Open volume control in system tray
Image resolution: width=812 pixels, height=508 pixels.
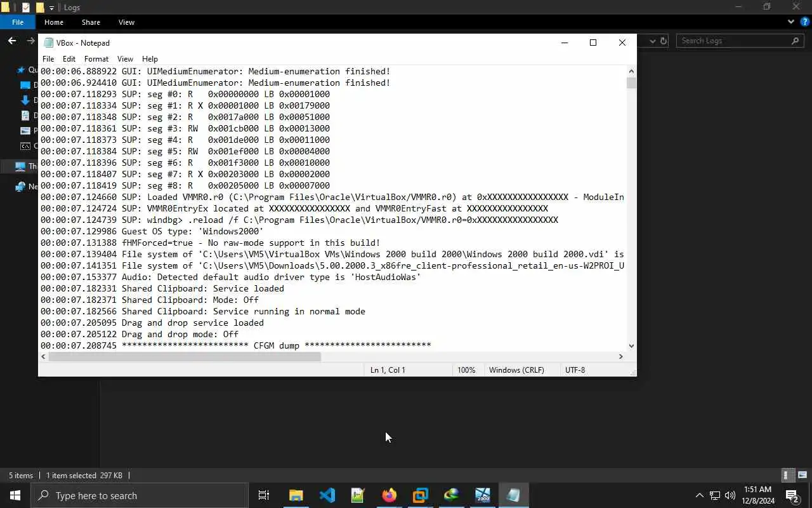coord(730,495)
